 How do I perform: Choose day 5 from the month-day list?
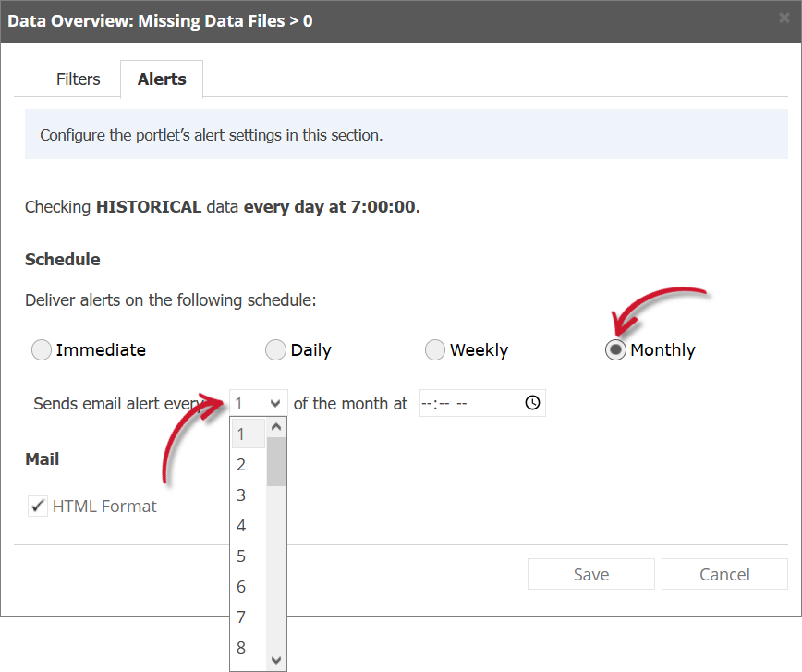click(241, 556)
